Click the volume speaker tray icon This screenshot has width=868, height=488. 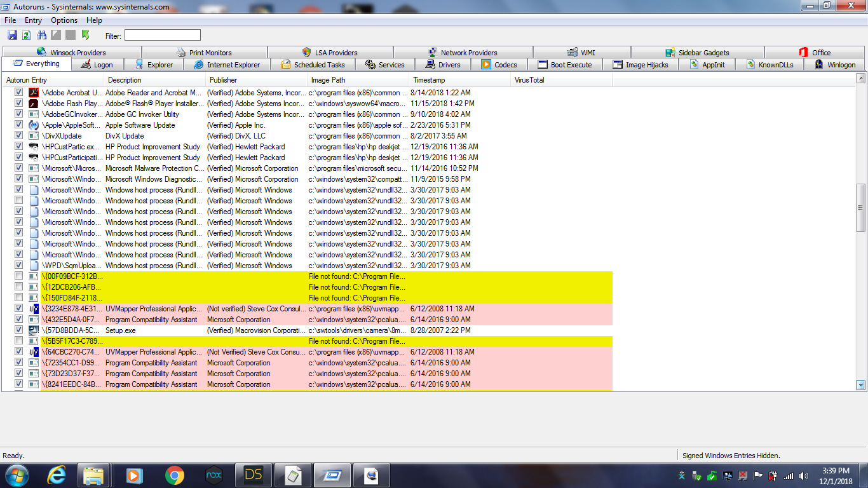pos(804,476)
